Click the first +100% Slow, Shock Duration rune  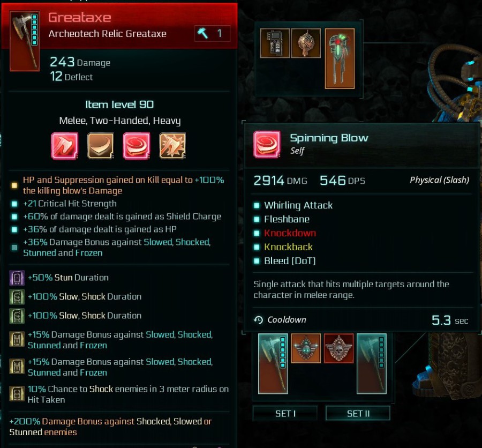click(x=17, y=297)
